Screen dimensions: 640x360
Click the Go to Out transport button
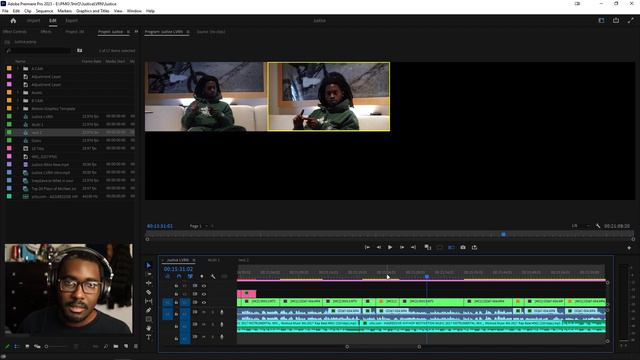[x=413, y=247]
